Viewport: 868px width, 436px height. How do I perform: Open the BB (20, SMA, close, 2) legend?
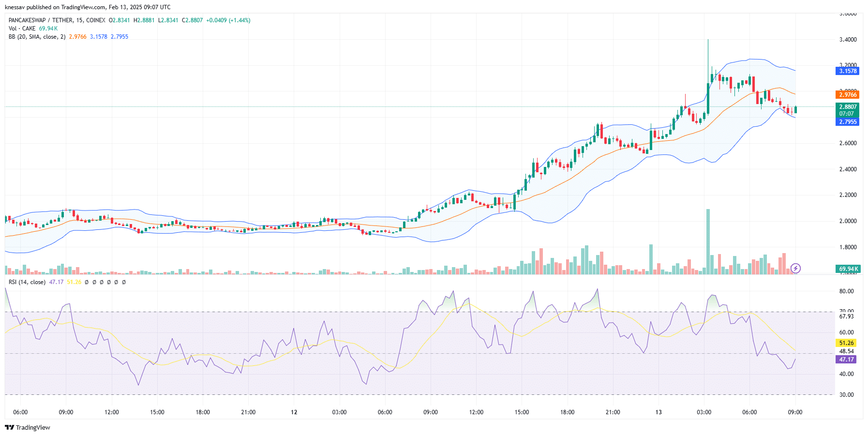point(37,37)
